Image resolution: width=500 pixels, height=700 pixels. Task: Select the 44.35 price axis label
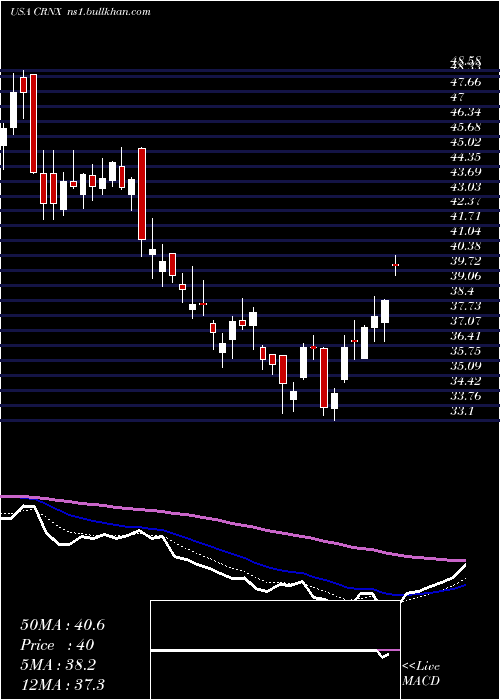click(x=465, y=157)
